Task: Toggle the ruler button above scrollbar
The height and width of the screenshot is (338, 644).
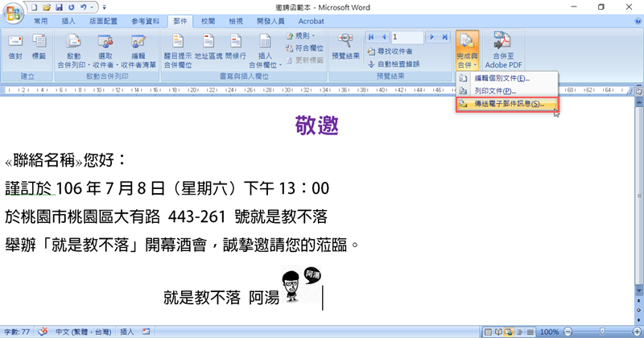Action: (x=638, y=91)
